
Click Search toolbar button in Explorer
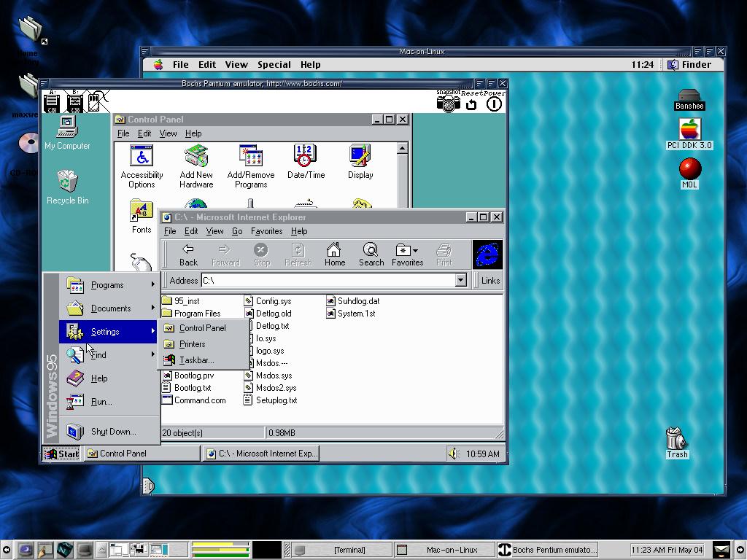point(371,254)
